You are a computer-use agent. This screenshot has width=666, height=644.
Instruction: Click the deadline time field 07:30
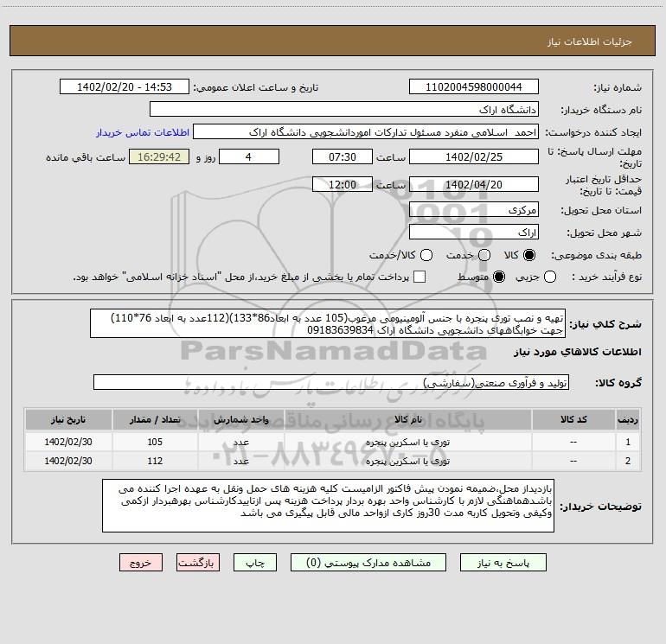[x=343, y=156]
